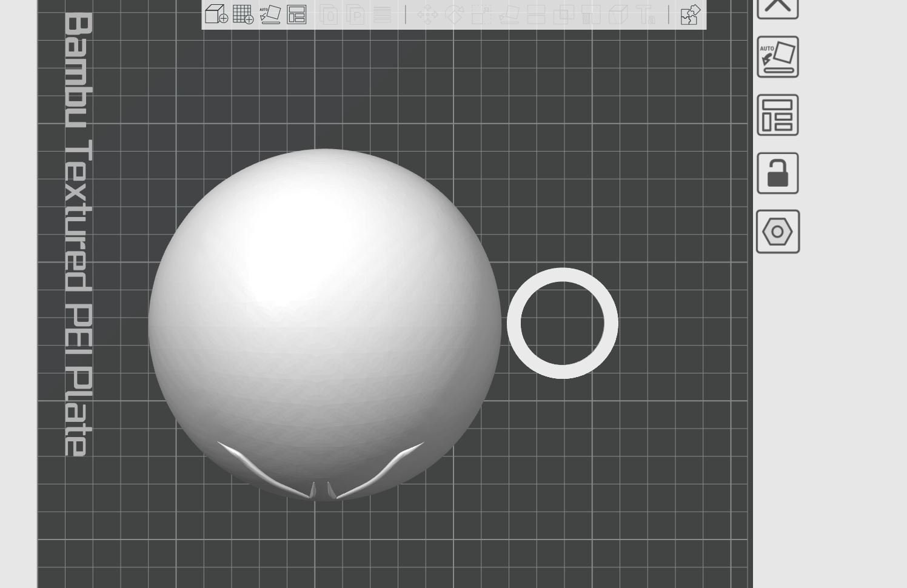Select the sphere model on the plate
The image size is (907, 588).
click(x=321, y=315)
